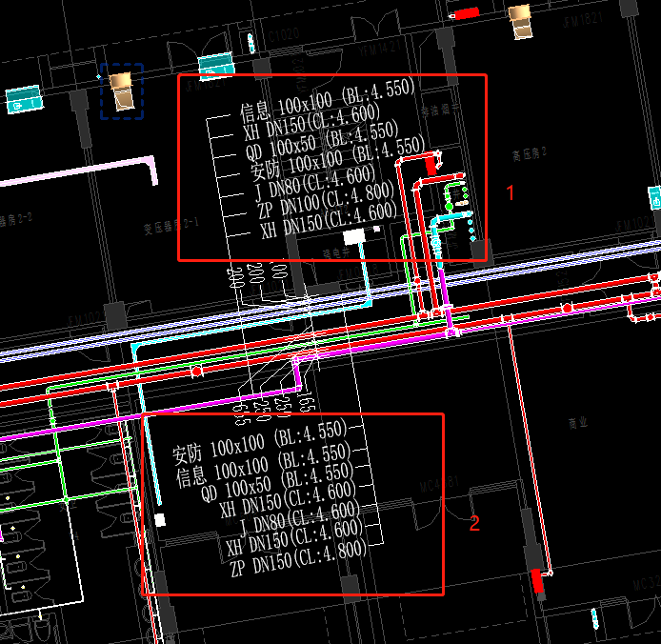Select the 商业 room label
This screenshot has height=644, width=661.
[x=577, y=422]
